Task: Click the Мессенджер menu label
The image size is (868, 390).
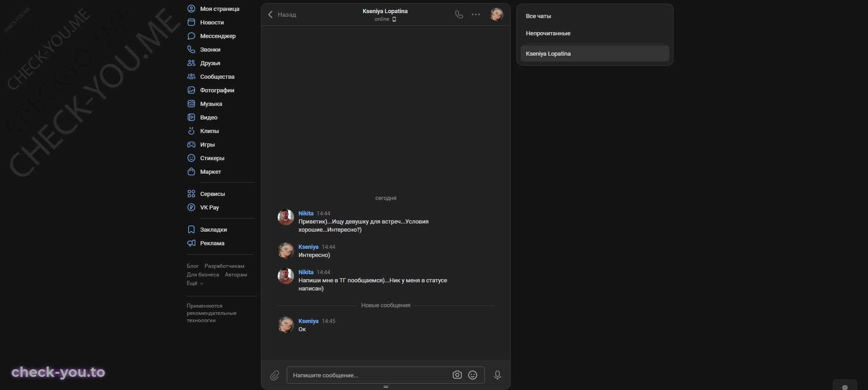Action: [x=218, y=36]
